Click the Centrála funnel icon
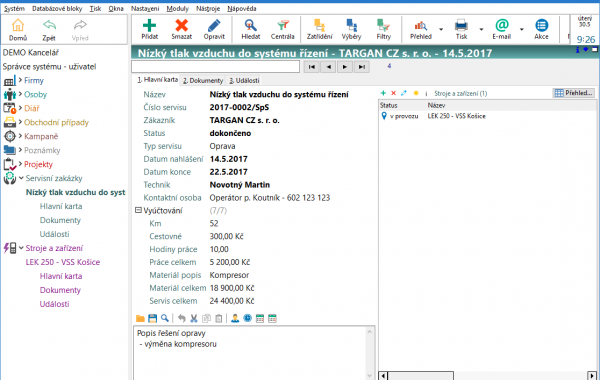 (x=282, y=25)
